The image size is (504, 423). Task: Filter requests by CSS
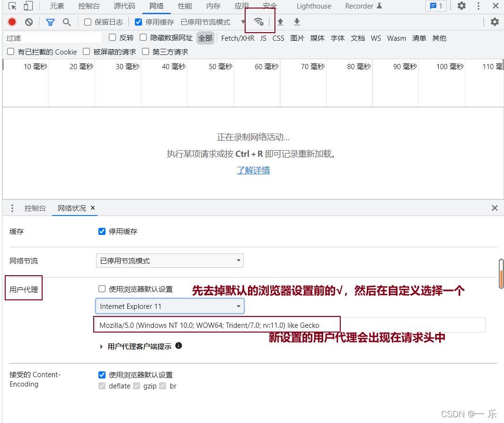click(x=278, y=38)
